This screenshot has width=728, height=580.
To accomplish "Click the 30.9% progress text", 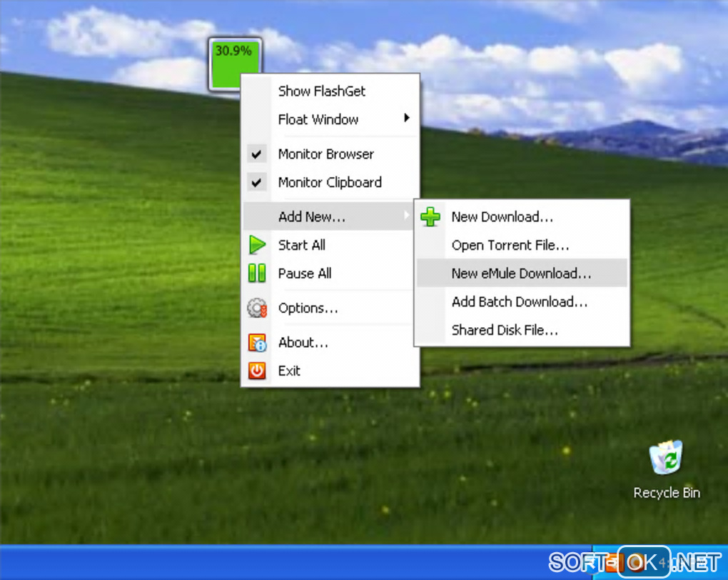I will tap(233, 51).
